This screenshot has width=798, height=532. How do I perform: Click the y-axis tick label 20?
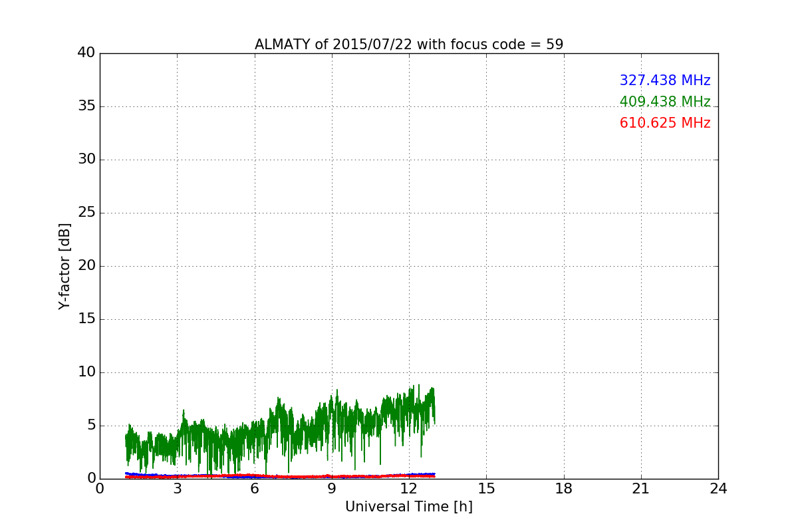86,266
